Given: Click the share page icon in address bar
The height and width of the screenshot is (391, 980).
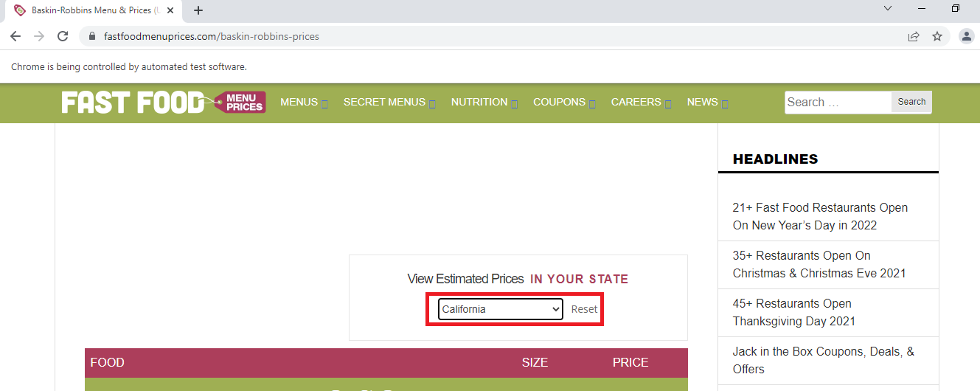Looking at the screenshot, I should [x=914, y=36].
